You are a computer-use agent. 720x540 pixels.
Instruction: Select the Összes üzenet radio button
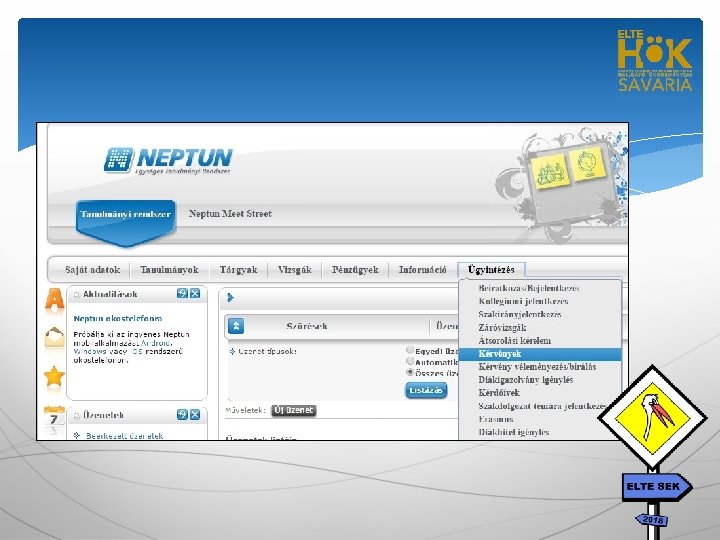410,372
